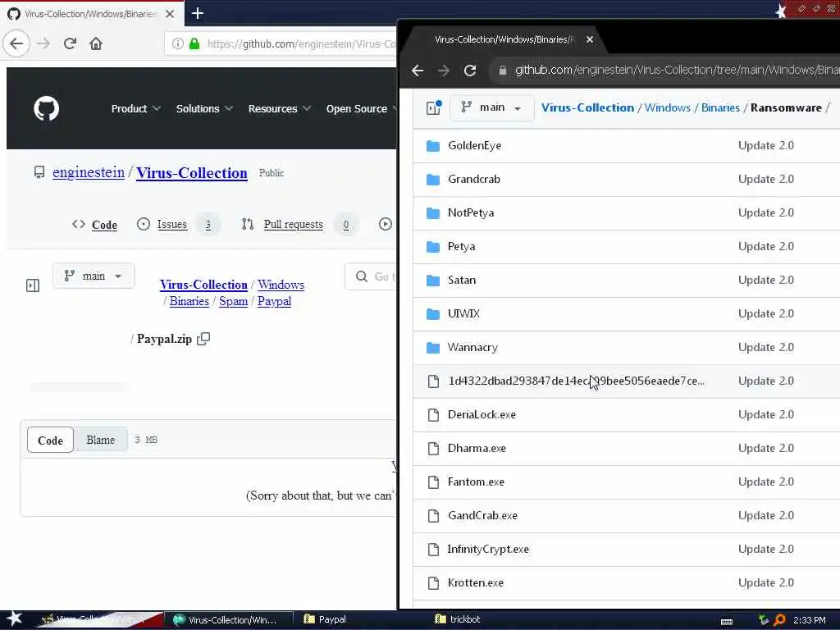Open Dharma.exe file
Viewport: 840px width, 630px height.
[477, 449]
